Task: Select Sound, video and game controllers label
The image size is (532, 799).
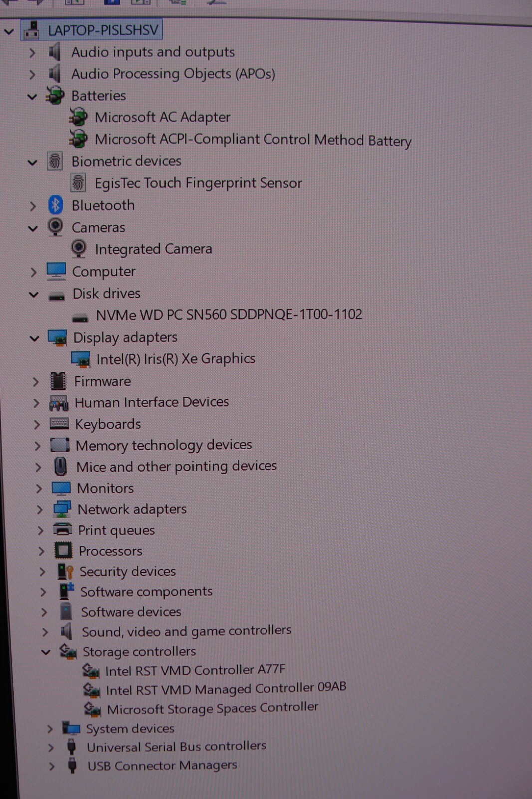Action: pyautogui.click(x=187, y=631)
